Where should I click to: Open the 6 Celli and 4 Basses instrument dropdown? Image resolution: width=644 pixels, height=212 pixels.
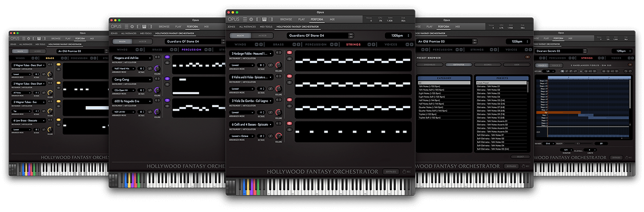252,125
